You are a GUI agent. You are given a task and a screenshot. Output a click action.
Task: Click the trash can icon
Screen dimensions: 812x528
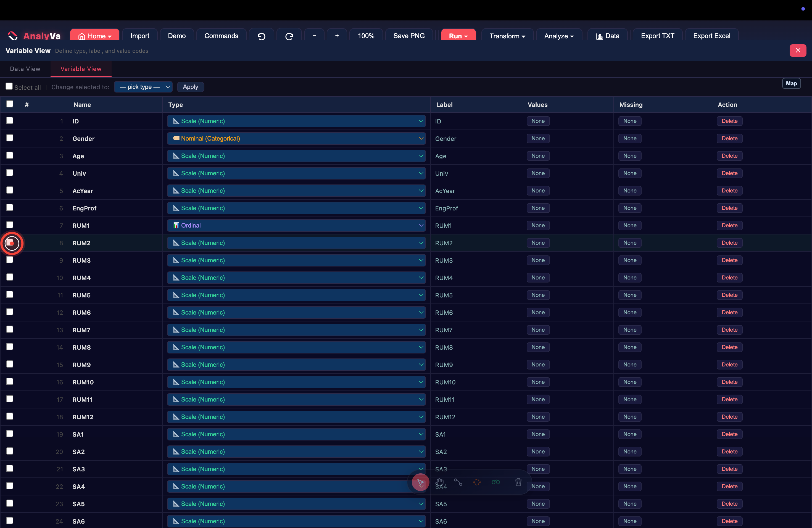[x=518, y=482]
